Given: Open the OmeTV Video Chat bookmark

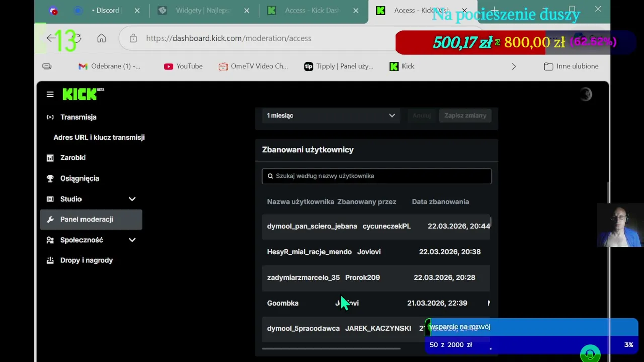Looking at the screenshot, I should click(253, 66).
